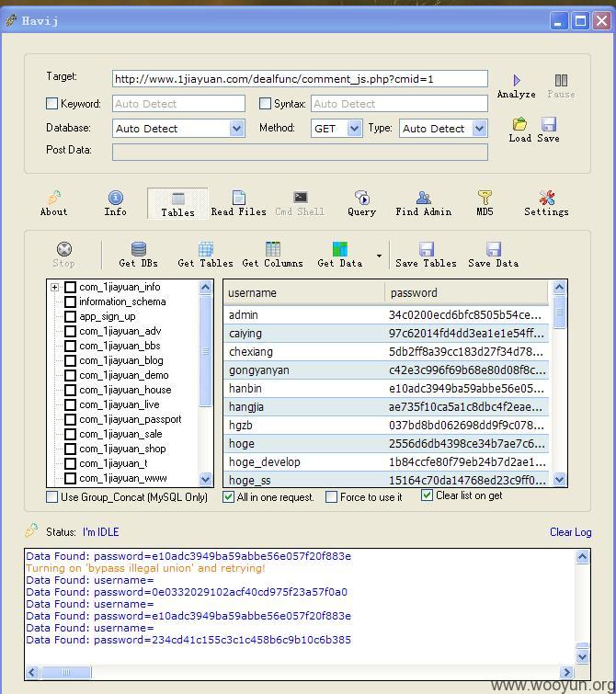Check the com_1jiayuan_www database checkbox
616x694 pixels.
pos(70,479)
